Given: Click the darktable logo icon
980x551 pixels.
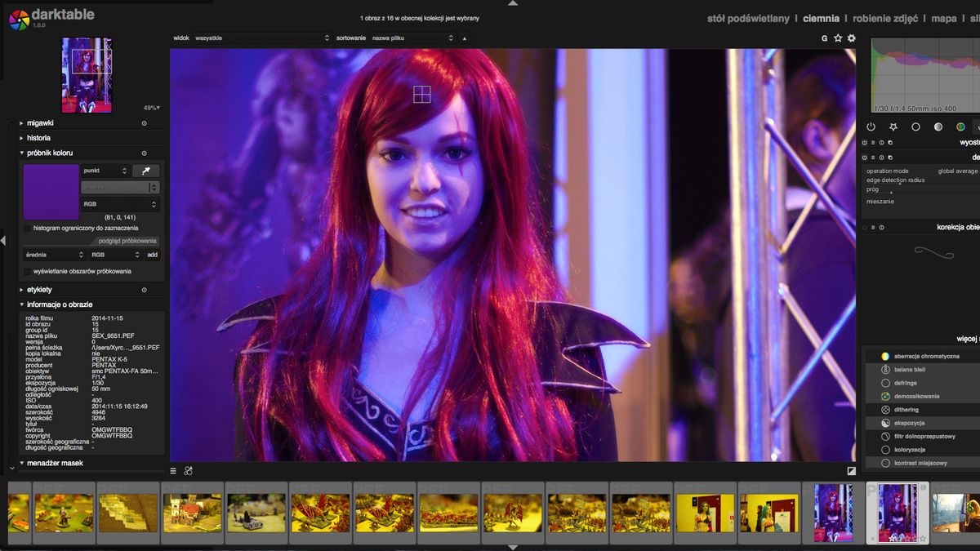Looking at the screenshot, I should click(x=19, y=19).
